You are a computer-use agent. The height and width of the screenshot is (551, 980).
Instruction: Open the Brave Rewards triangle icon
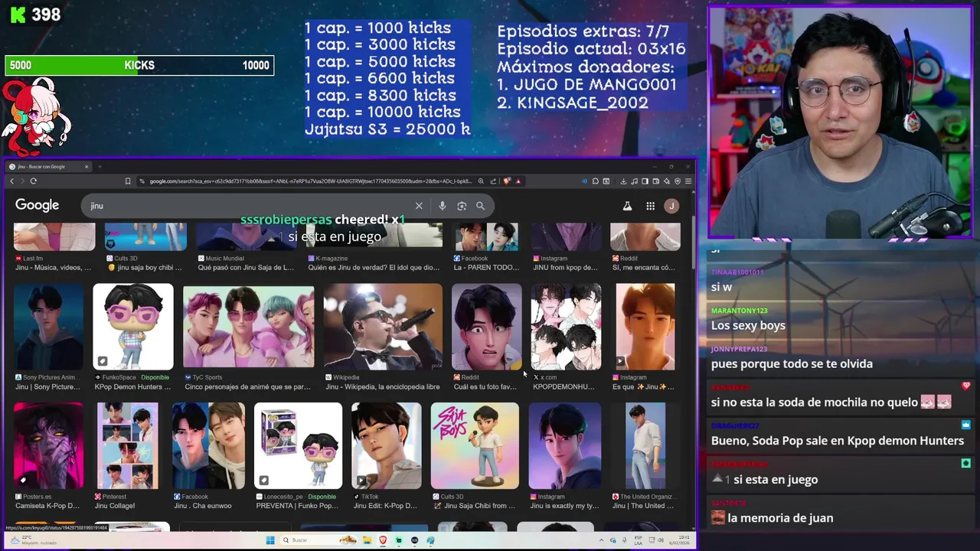[518, 181]
